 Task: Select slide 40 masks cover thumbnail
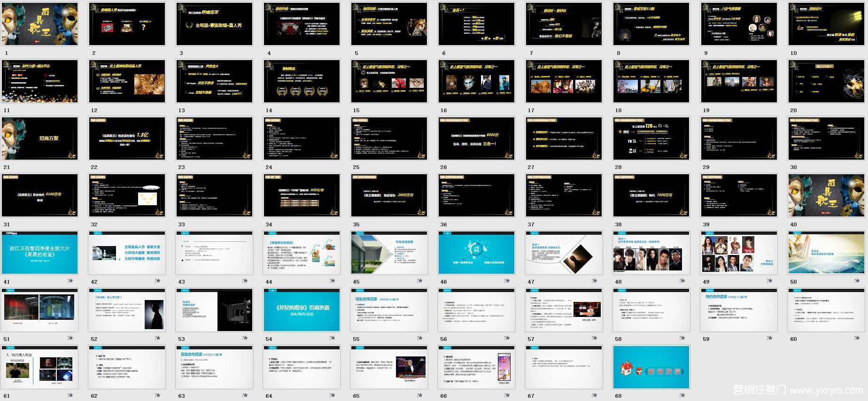[826, 195]
